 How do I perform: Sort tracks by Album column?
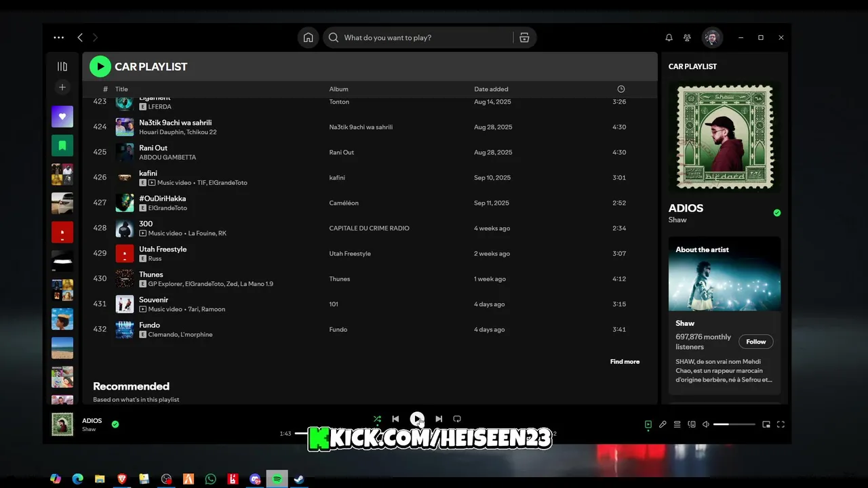click(338, 89)
